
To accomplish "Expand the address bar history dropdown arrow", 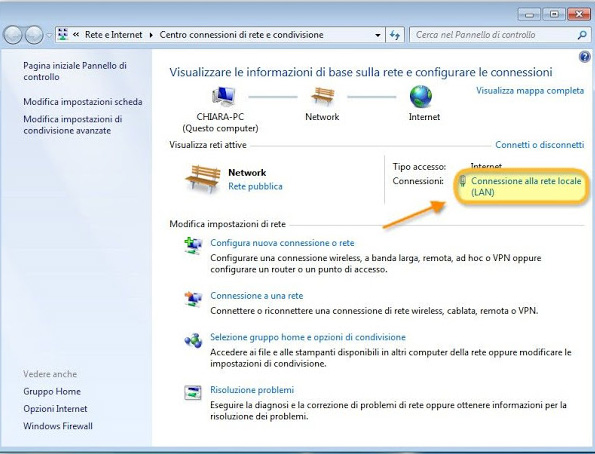I will [x=378, y=35].
